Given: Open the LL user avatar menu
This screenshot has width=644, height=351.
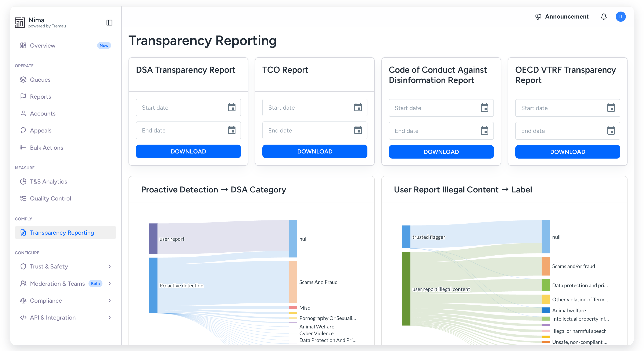Looking at the screenshot, I should 620,17.
